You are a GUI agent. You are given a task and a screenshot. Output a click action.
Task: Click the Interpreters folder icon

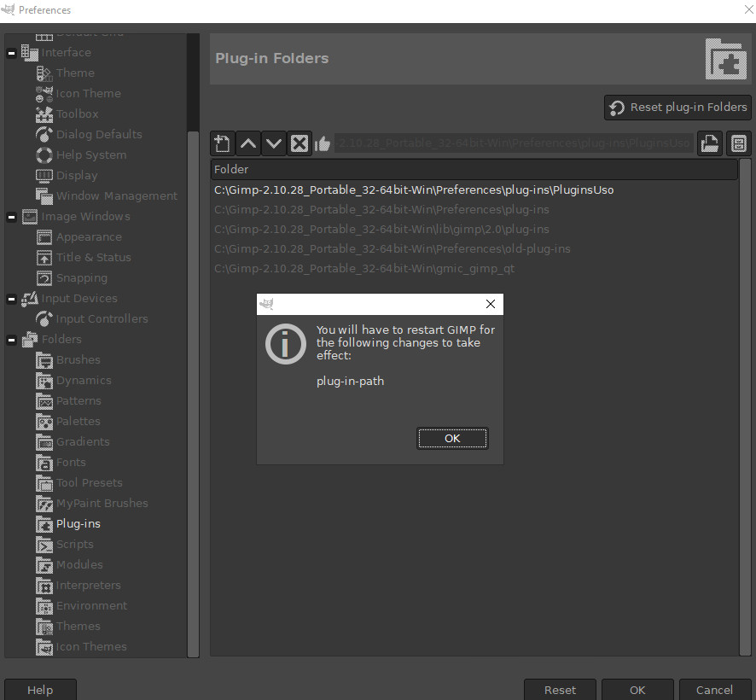click(44, 586)
